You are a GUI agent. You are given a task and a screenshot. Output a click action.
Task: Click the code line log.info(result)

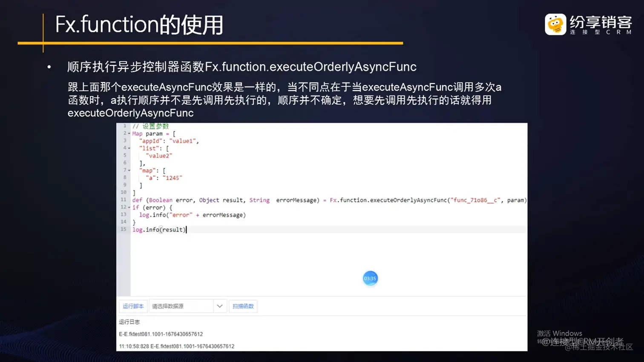point(159,230)
